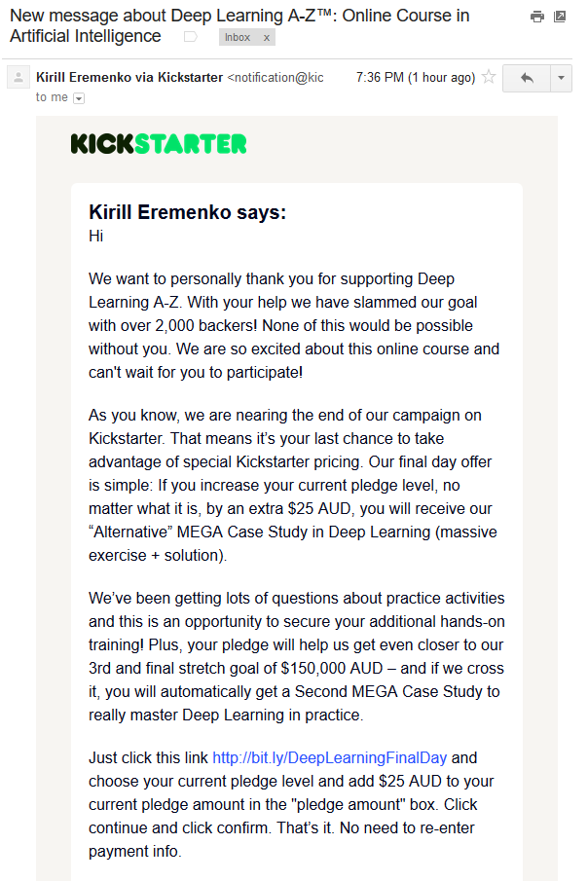Remove the Inbox label with x
This screenshot has width=588, height=881.
coord(267,37)
